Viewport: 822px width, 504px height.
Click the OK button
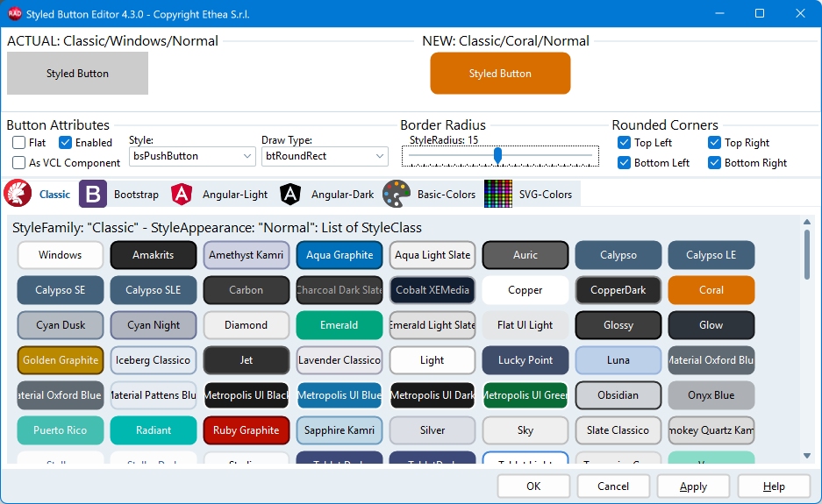[533, 486]
